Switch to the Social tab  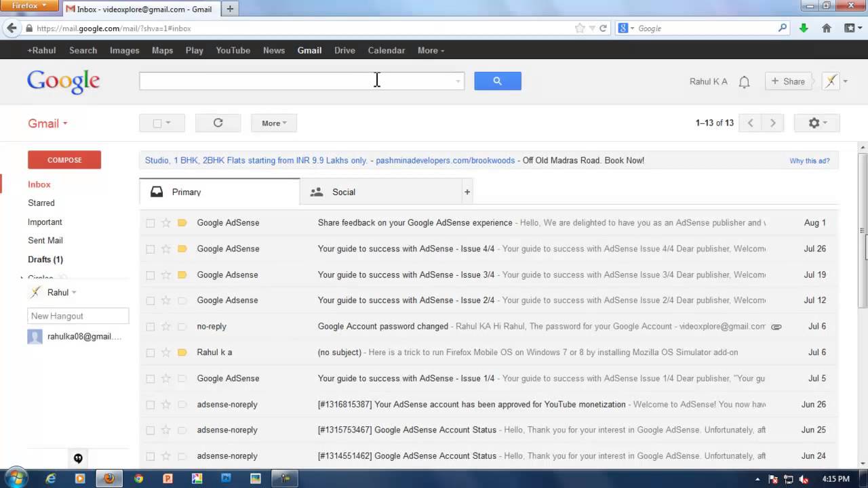coord(380,192)
